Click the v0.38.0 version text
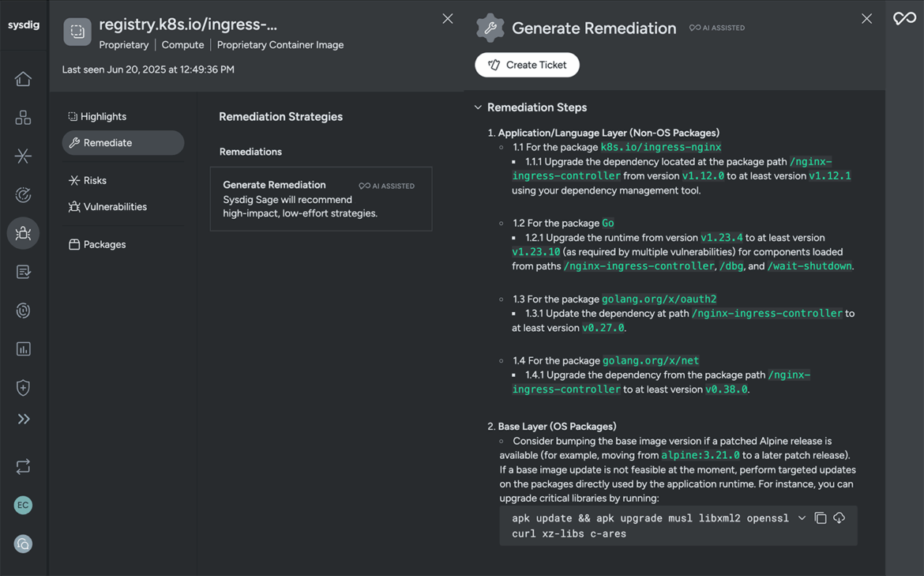924x576 pixels. tap(727, 389)
